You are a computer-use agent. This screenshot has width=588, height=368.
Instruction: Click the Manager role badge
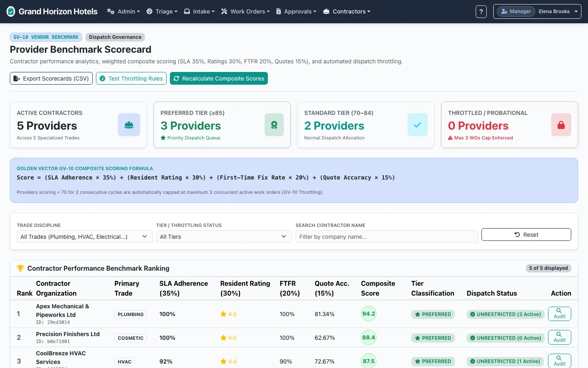[x=516, y=11]
